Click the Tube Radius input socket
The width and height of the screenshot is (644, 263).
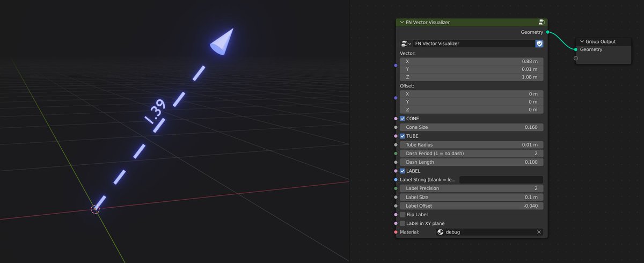(396, 145)
